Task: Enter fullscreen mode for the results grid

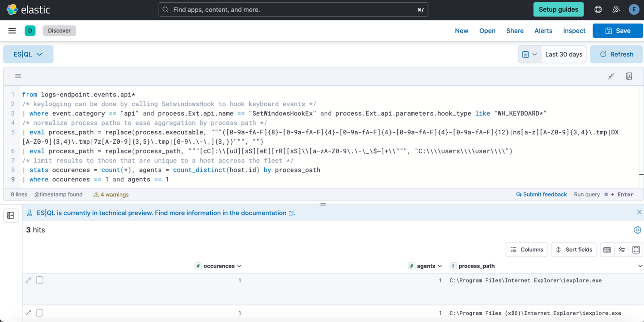Action: click(636, 250)
